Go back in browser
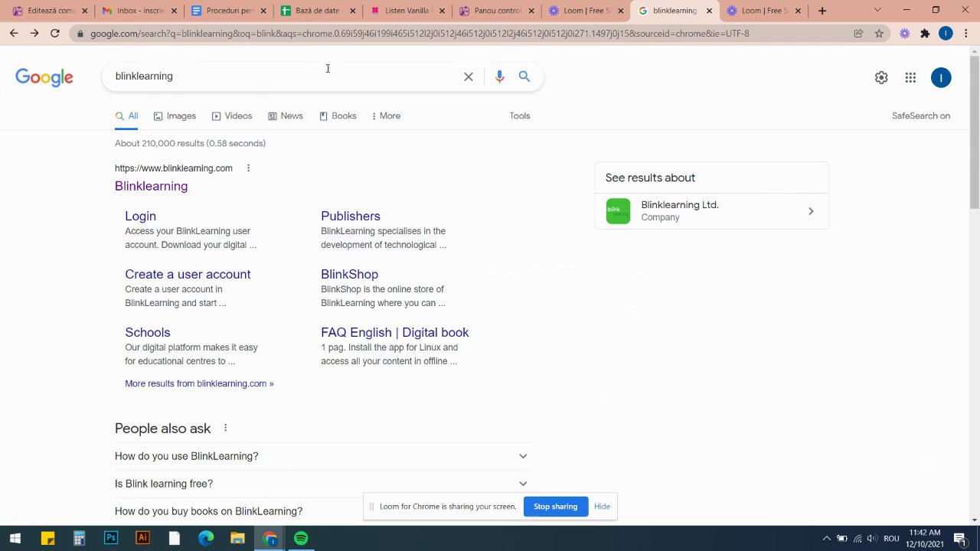 pyautogui.click(x=14, y=34)
